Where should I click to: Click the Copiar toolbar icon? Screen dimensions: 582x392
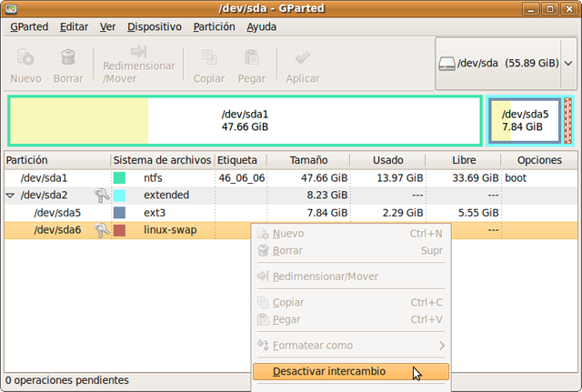coord(209,57)
